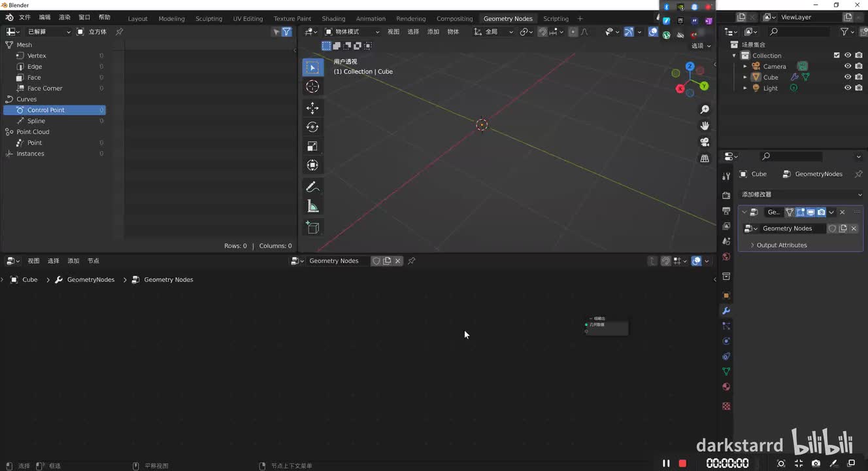Select Spline domain in spreadsheet
Screen dimensions: 868x471
(x=36, y=121)
